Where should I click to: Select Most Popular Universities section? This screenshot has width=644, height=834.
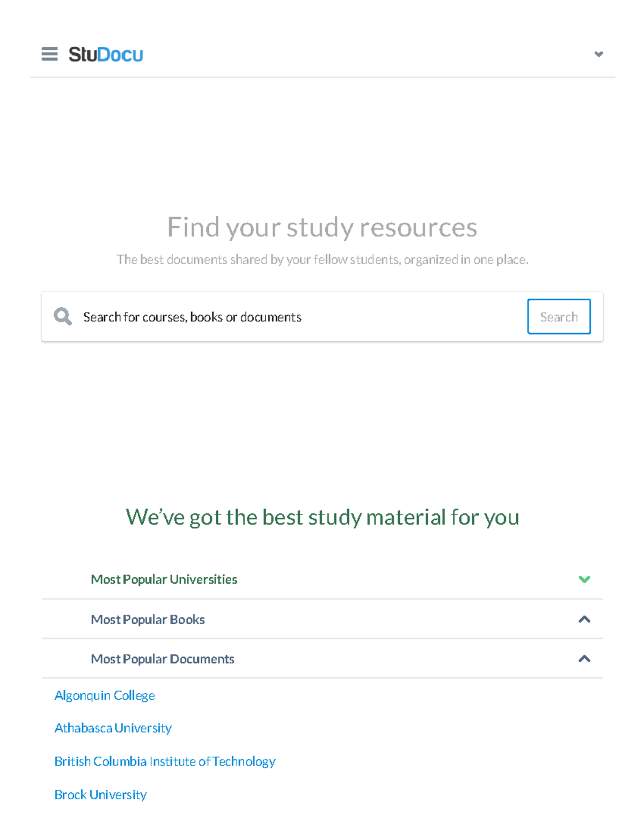pos(164,579)
